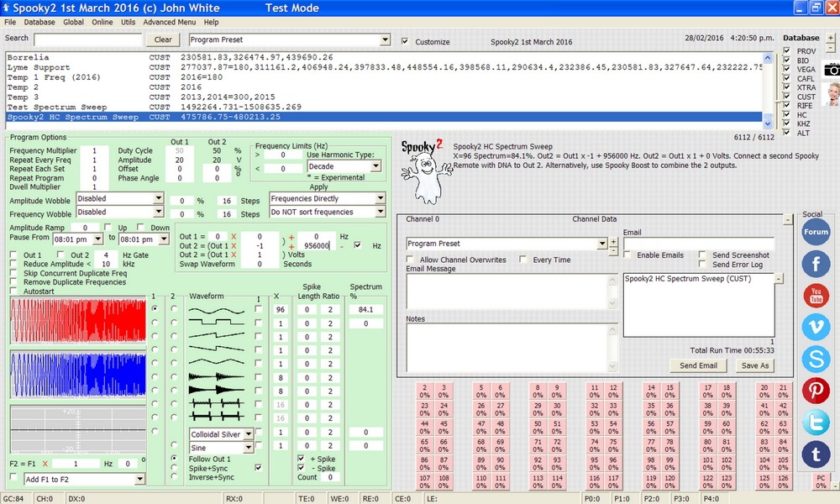Open the Channel Data Program Preset dropdown
The height and width of the screenshot is (504, 840).
[x=602, y=244]
